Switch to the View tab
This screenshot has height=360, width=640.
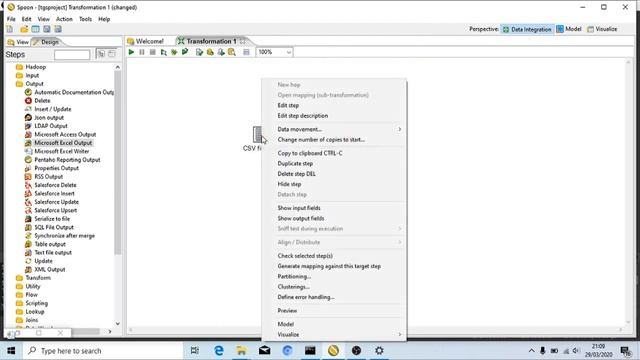18,42
